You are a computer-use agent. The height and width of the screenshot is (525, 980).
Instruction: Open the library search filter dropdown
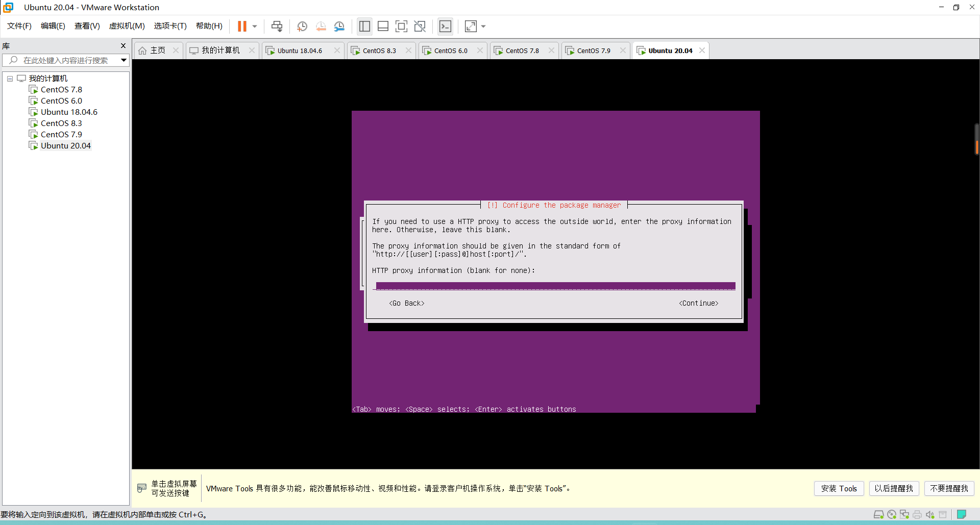pos(124,60)
